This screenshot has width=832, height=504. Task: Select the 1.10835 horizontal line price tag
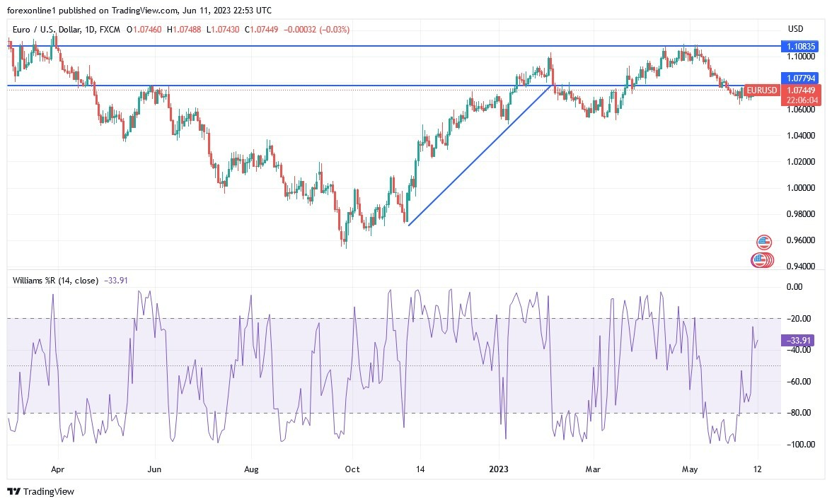[802, 46]
